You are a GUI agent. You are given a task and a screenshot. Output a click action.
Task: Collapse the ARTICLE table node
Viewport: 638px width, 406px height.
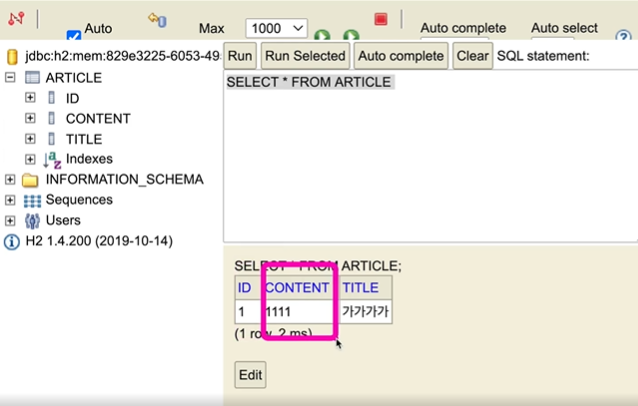10,77
